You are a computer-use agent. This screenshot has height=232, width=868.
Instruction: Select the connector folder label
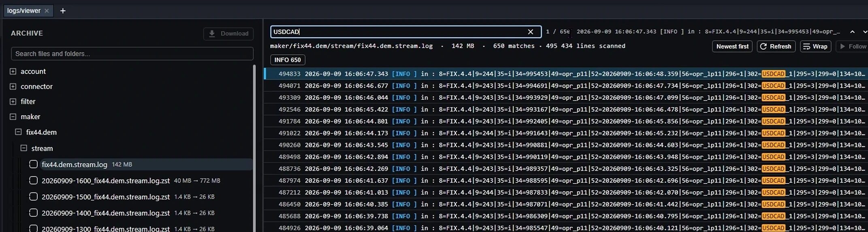(x=37, y=86)
